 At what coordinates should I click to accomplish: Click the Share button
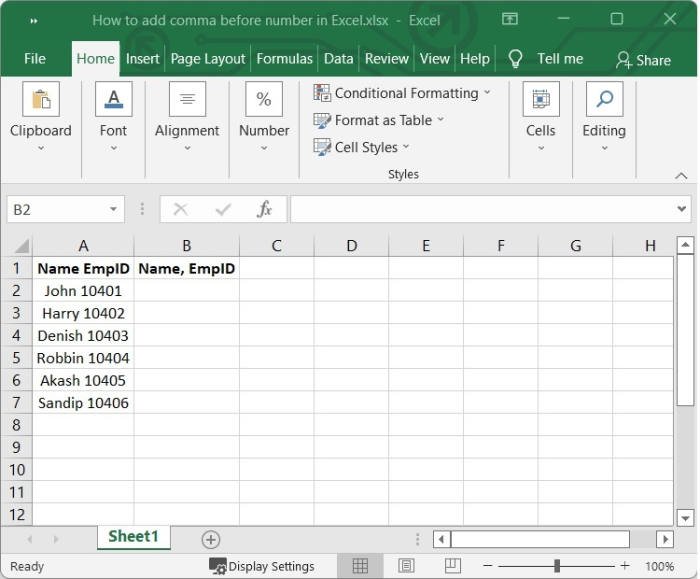tap(643, 60)
